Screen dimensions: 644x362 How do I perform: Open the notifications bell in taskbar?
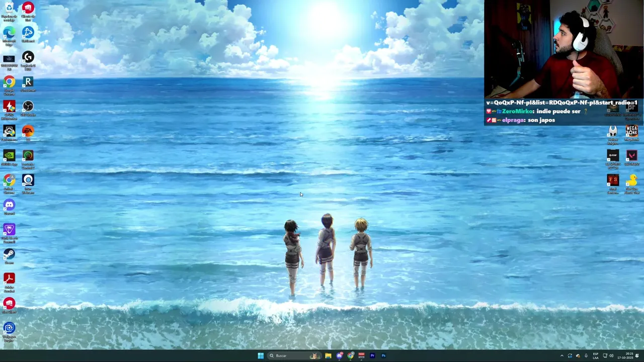point(637,355)
